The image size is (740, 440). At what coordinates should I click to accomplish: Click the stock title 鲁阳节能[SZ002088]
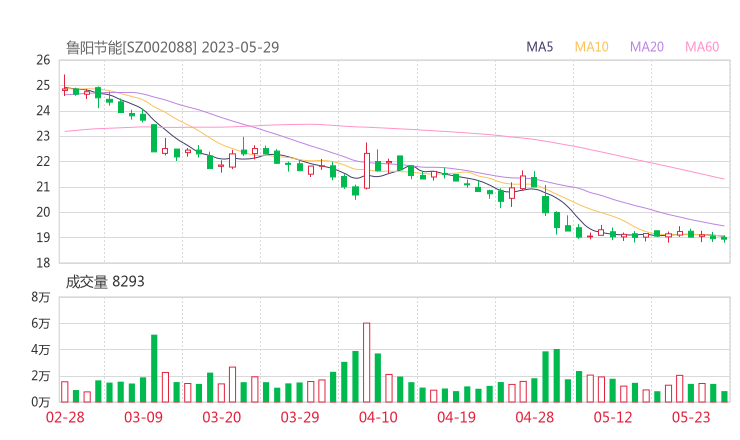tap(131, 47)
